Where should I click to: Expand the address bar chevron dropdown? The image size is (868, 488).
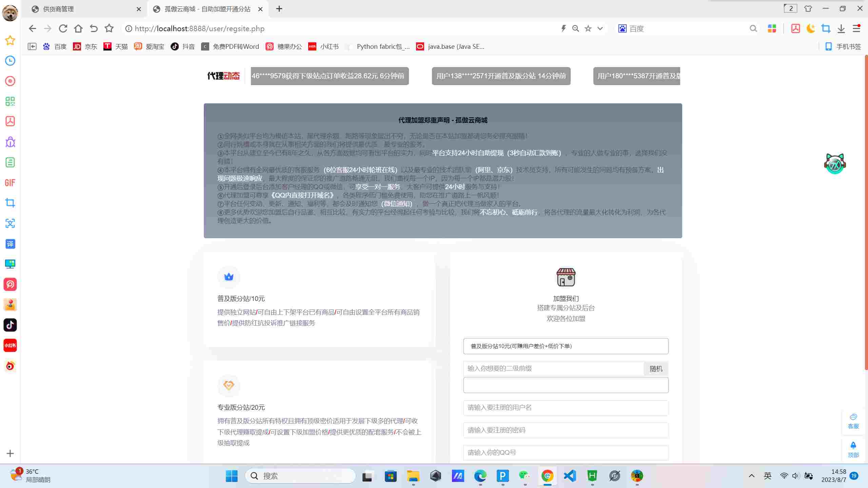tap(599, 28)
